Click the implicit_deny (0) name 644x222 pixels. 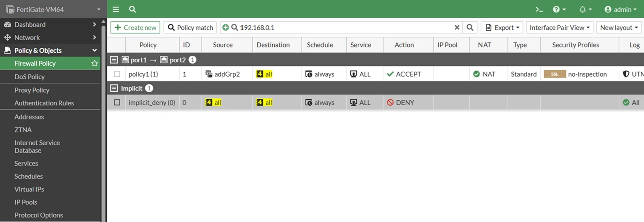(x=152, y=102)
